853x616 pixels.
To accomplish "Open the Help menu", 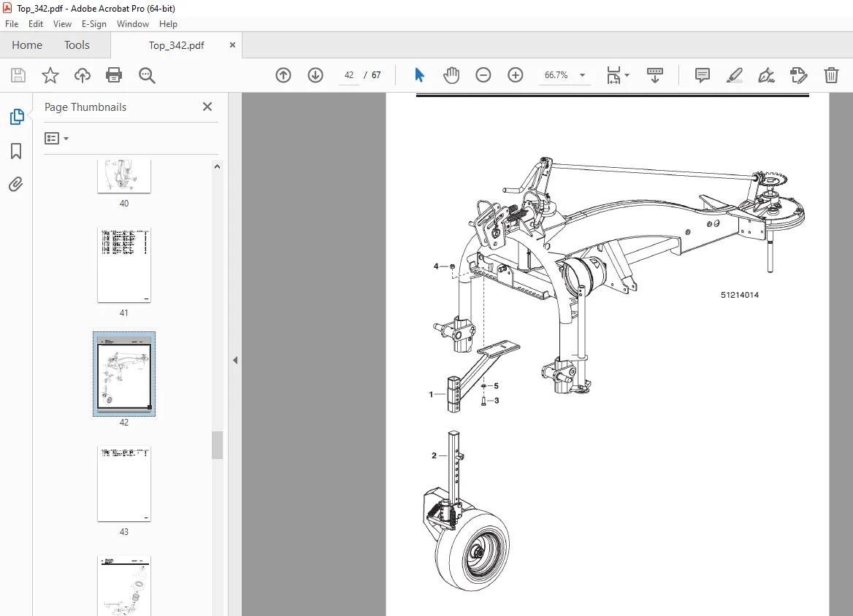I will pyautogui.click(x=168, y=24).
